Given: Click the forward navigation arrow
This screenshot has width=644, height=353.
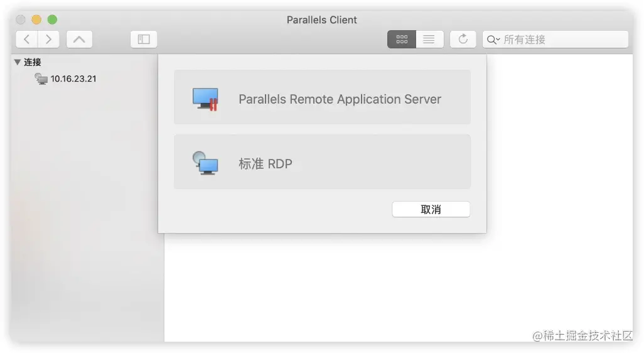Looking at the screenshot, I should [48, 39].
